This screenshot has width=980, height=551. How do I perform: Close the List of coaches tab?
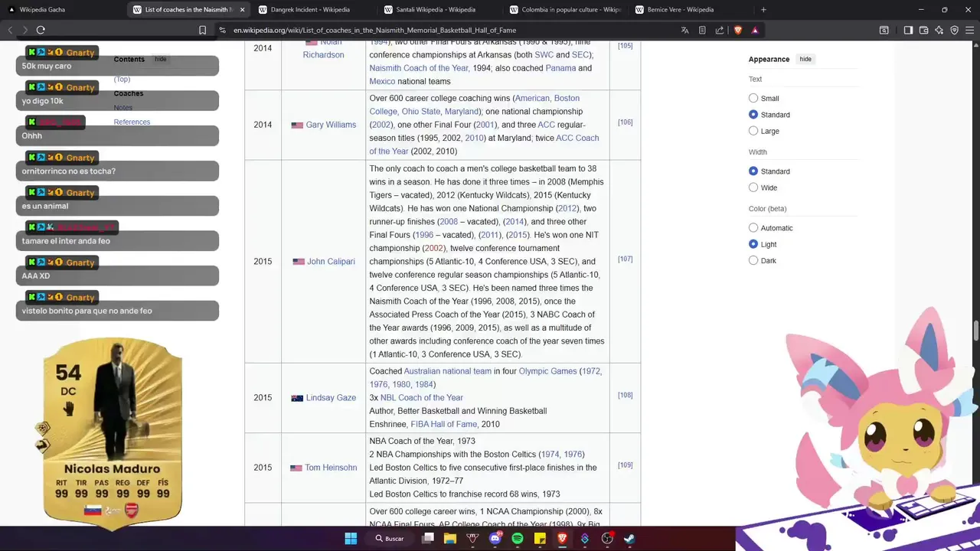click(243, 10)
